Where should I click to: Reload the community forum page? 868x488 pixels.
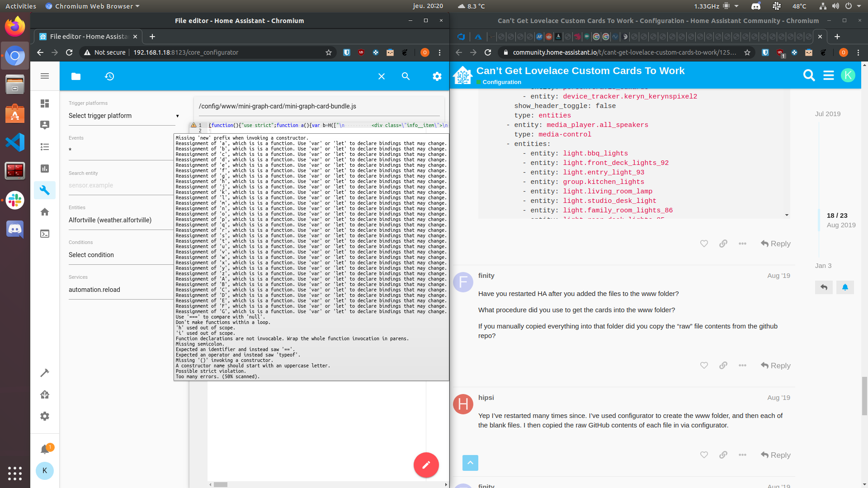(488, 52)
